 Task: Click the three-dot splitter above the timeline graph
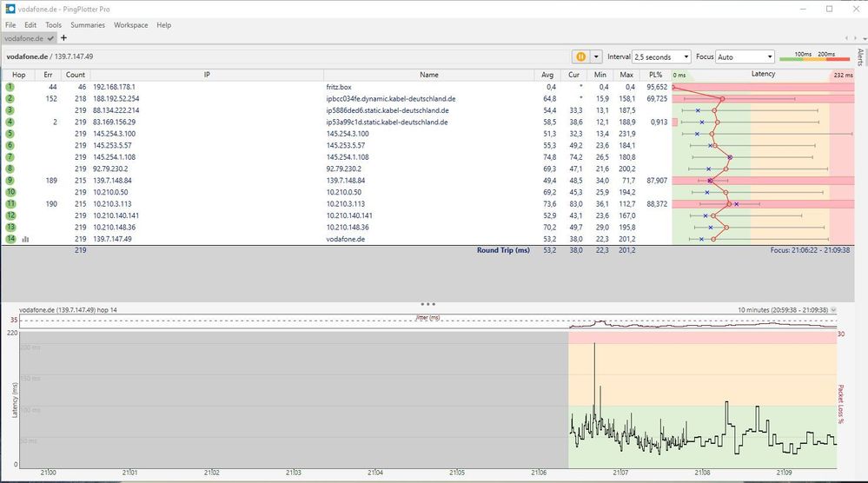tap(427, 304)
